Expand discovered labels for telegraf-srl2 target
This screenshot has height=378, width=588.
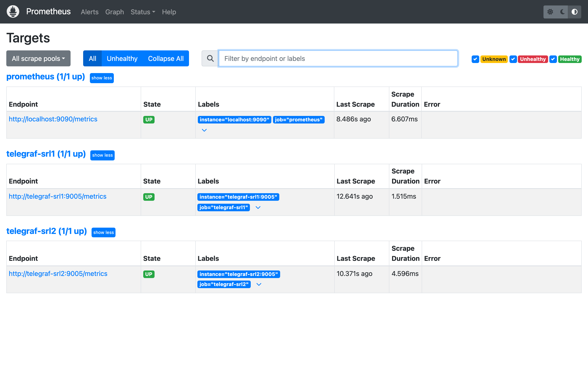pyautogui.click(x=259, y=284)
